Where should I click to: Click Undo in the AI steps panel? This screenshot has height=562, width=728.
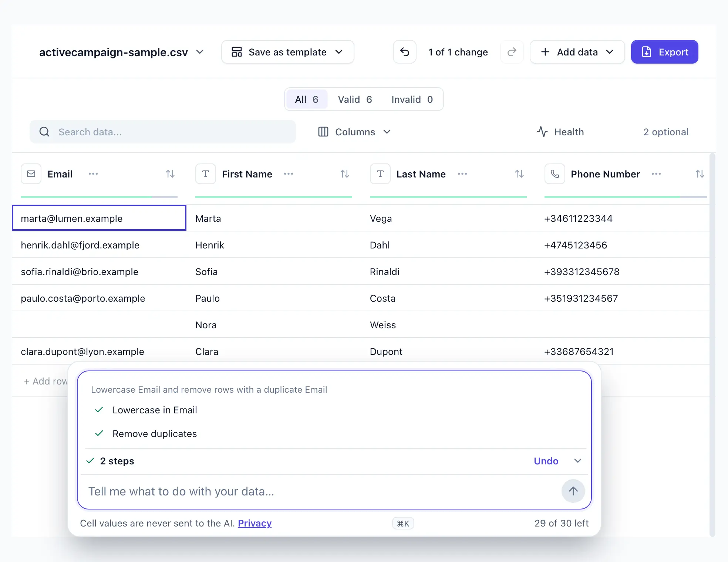point(546,461)
